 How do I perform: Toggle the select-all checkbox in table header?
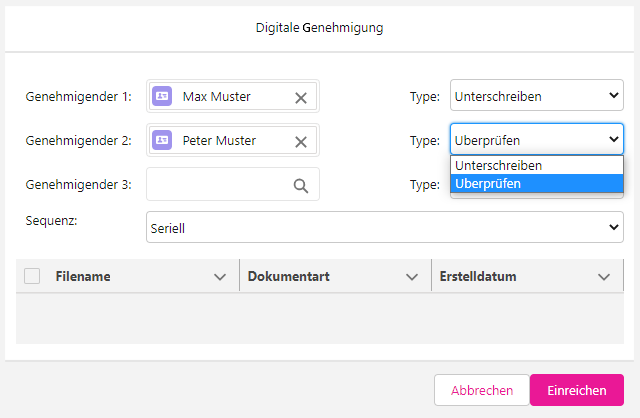pos(32,277)
